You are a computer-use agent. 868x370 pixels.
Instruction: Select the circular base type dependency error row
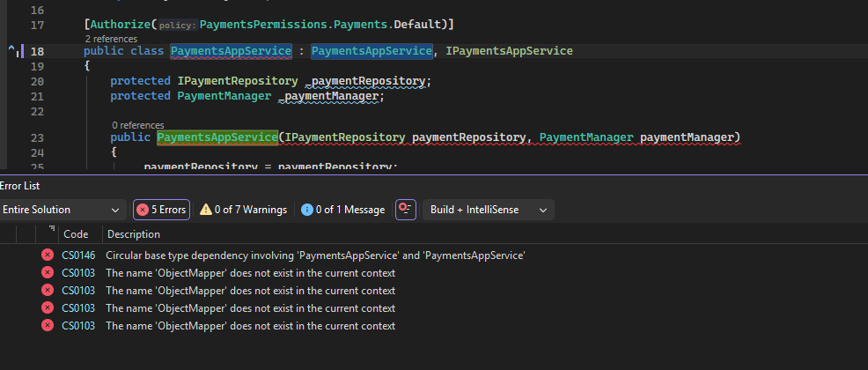[x=315, y=255]
